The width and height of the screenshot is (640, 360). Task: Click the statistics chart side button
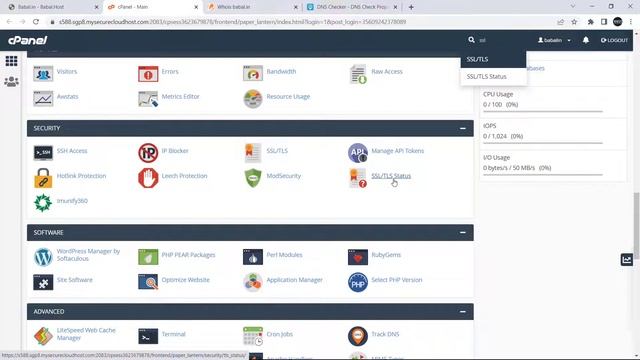(627, 260)
